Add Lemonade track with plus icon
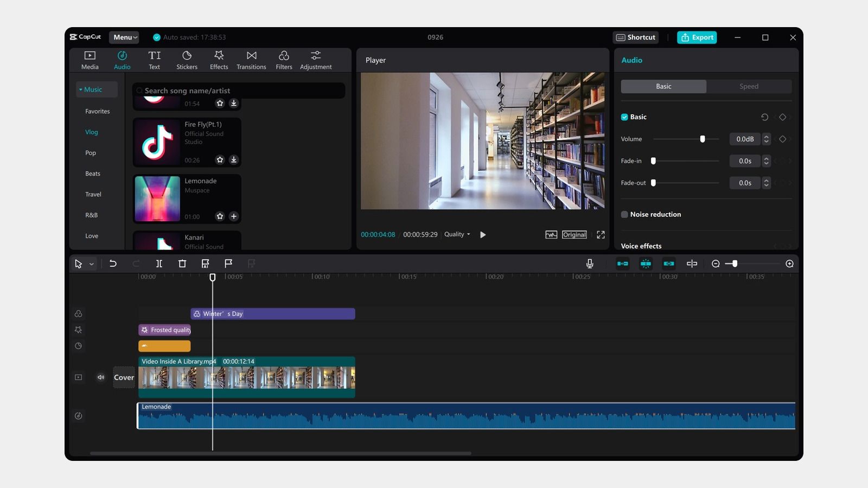The width and height of the screenshot is (868, 488). click(x=234, y=216)
